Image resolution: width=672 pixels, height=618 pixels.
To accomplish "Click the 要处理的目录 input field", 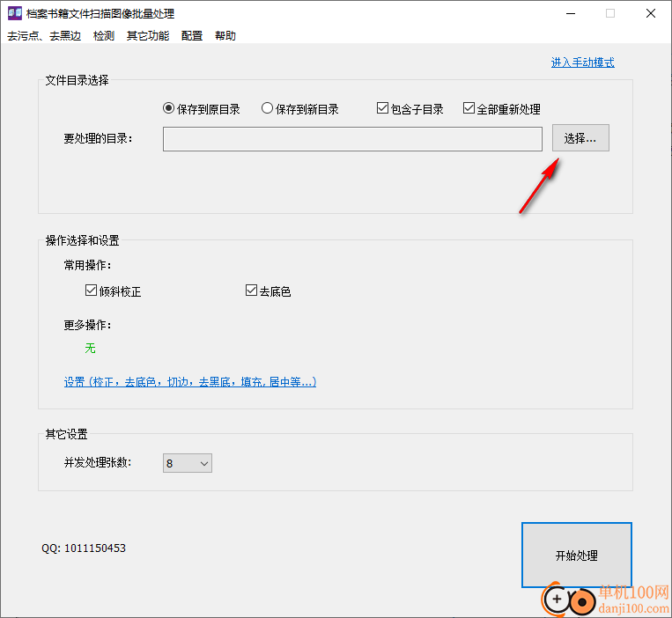I will click(x=352, y=139).
